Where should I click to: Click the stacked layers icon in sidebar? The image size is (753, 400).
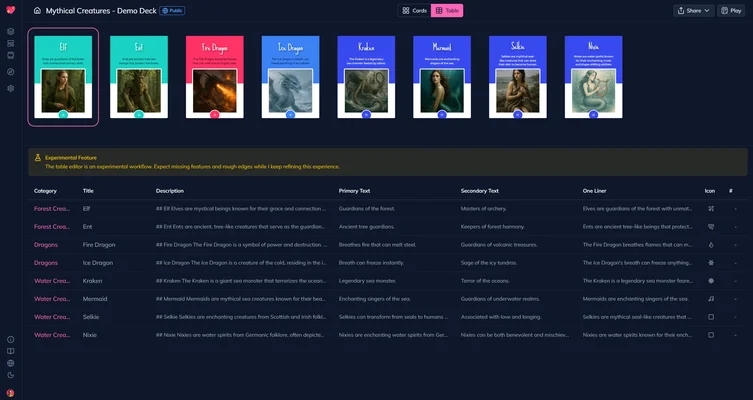click(10, 31)
